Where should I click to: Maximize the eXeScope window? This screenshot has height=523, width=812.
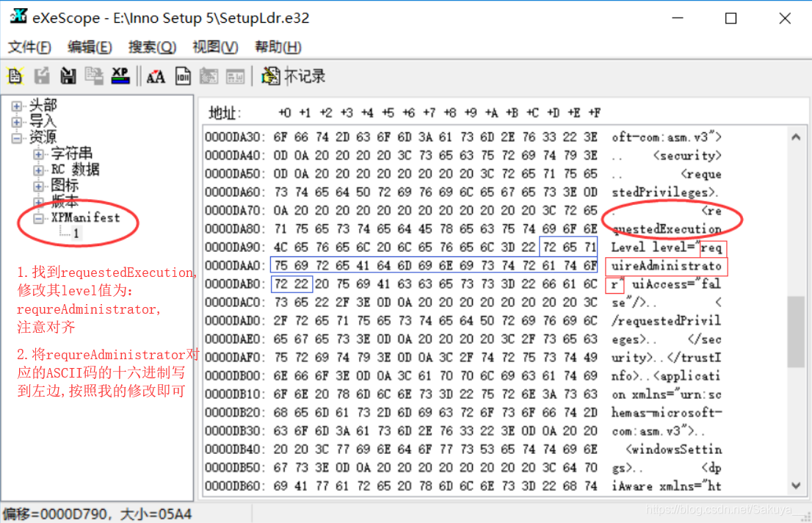click(731, 18)
